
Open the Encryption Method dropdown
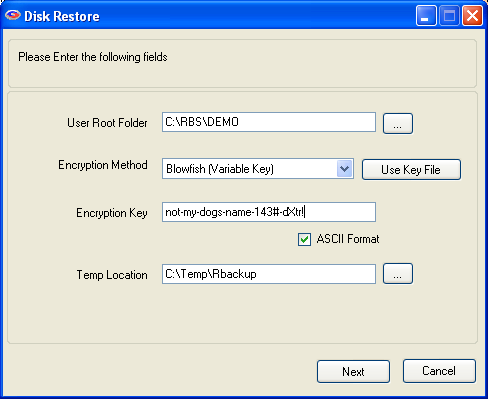(345, 169)
